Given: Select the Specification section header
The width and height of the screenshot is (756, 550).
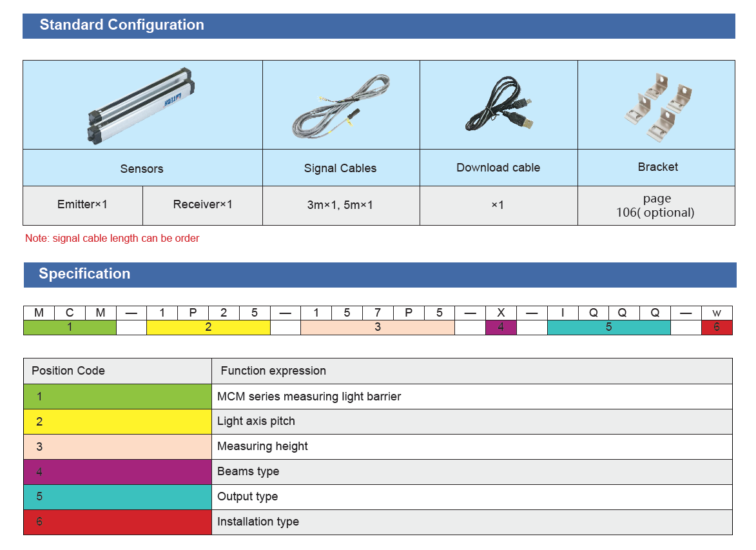Looking at the screenshot, I should (84, 274).
